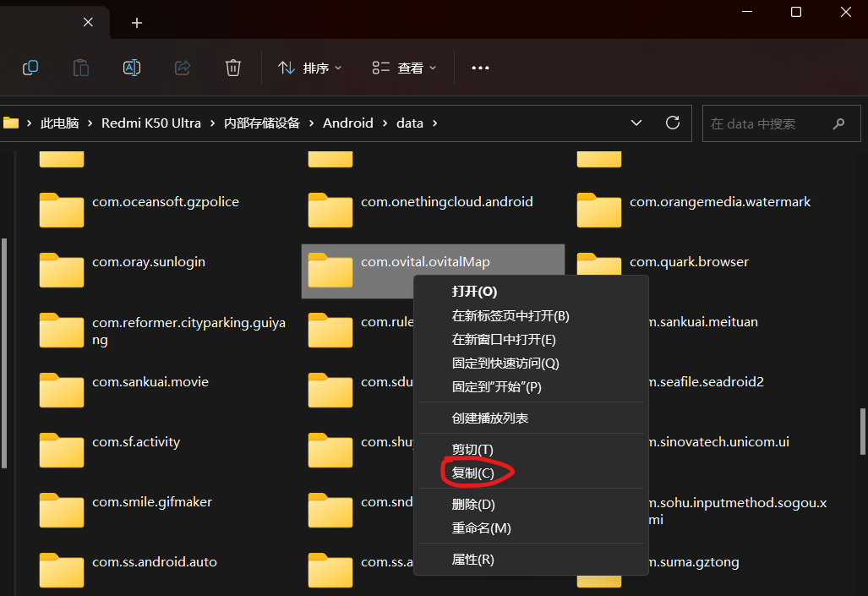The height and width of the screenshot is (596, 868).
Task: Click the com.quark.browser folder name
Action: 689,262
